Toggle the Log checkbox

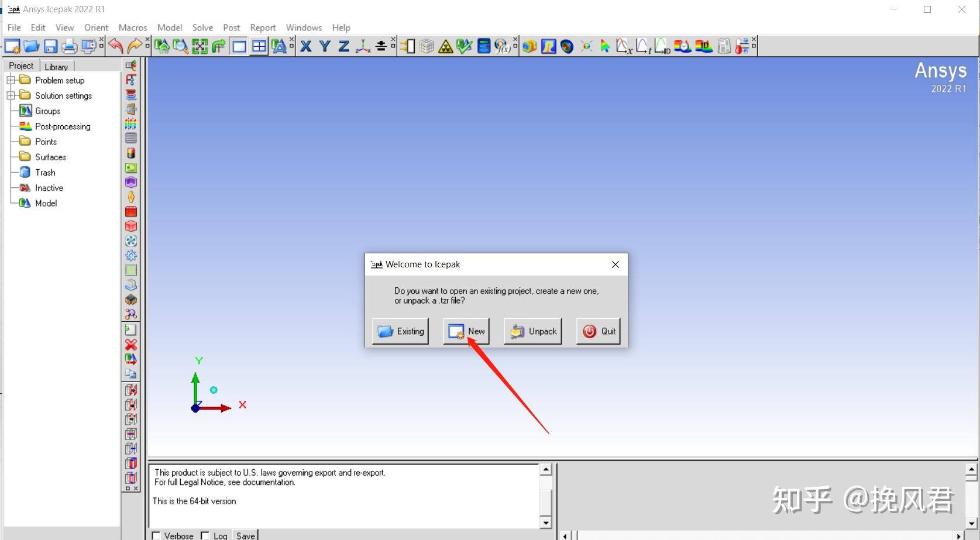[205, 535]
